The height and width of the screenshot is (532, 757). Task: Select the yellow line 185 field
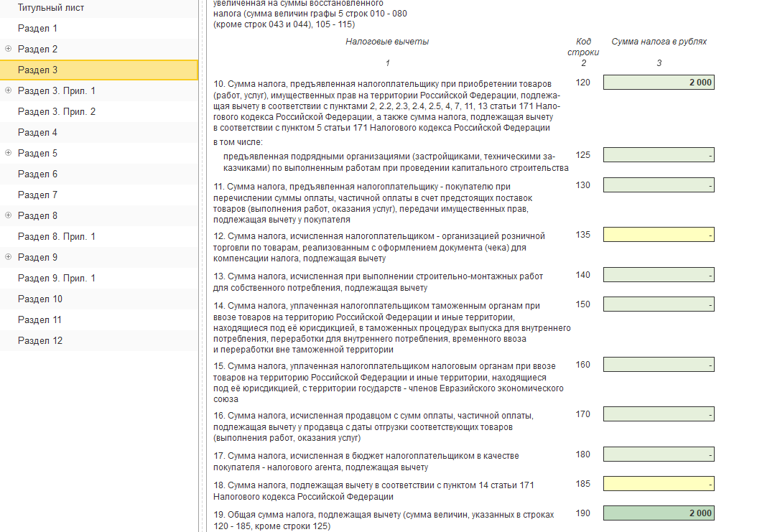pos(659,484)
